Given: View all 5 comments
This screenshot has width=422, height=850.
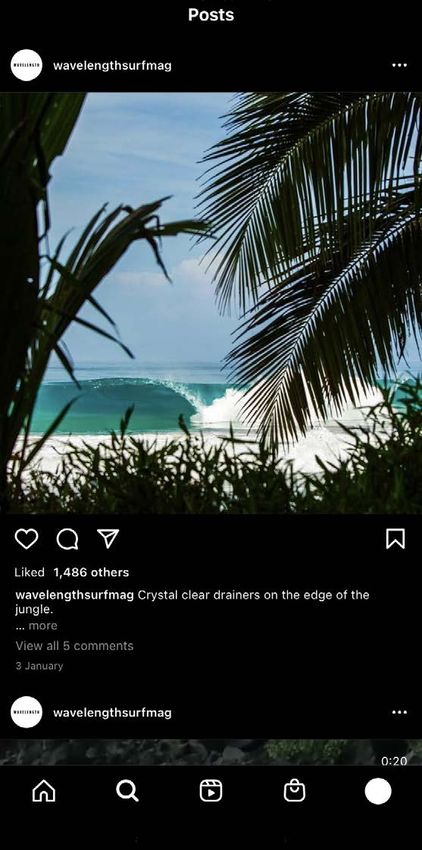Looking at the screenshot, I should click(x=74, y=646).
